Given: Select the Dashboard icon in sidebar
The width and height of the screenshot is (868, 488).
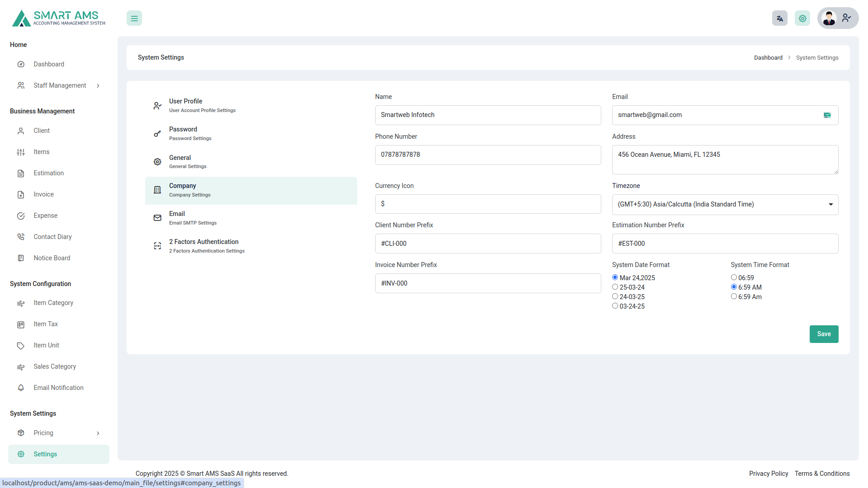Looking at the screenshot, I should point(21,64).
